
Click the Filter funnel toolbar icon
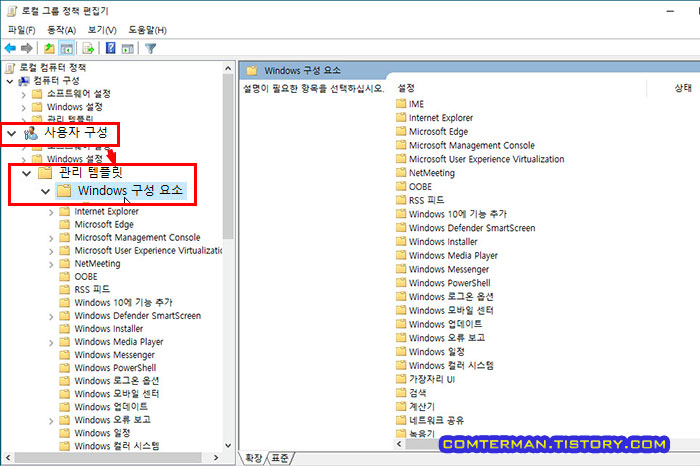tap(150, 48)
